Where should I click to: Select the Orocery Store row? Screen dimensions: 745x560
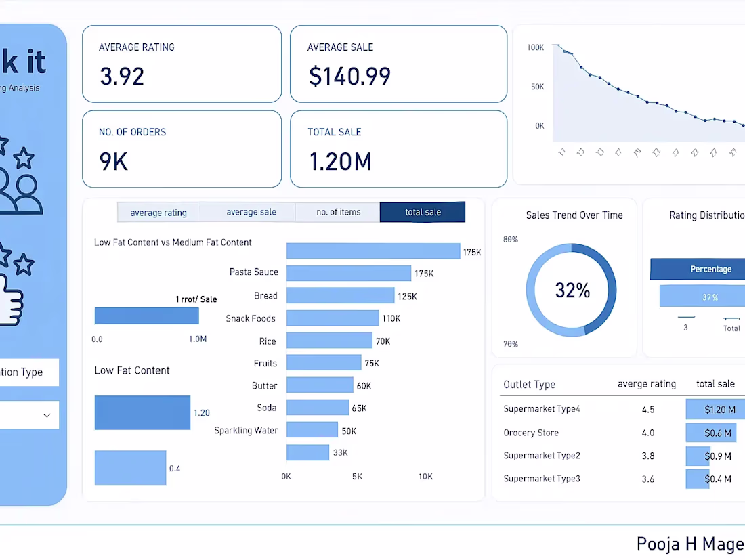pos(622,433)
